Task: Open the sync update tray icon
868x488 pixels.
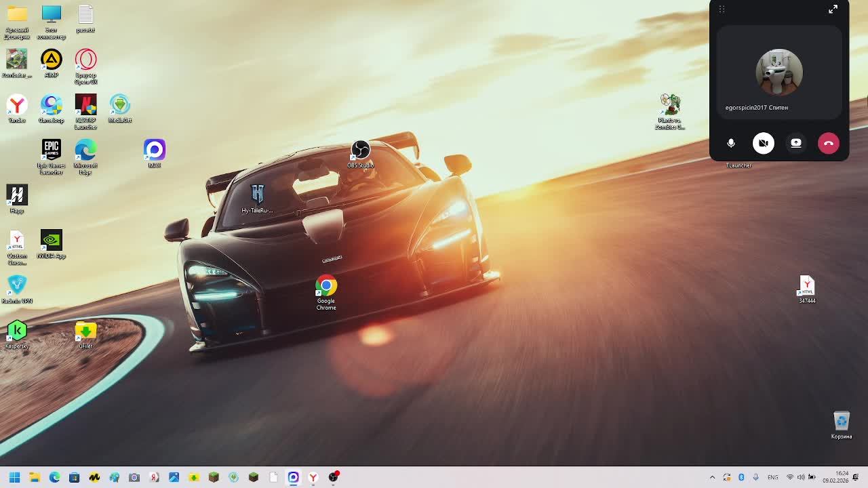Action: coord(727,477)
